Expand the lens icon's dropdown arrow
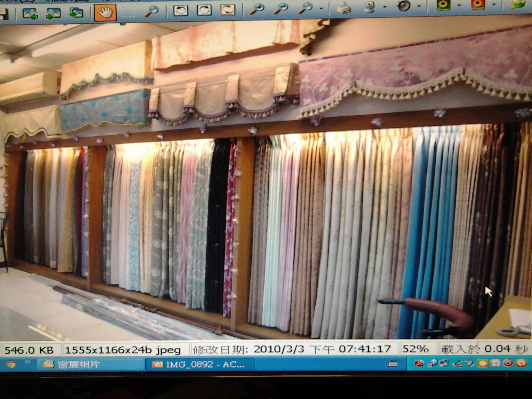Screen dimensions: 532x399 coord(419,6)
